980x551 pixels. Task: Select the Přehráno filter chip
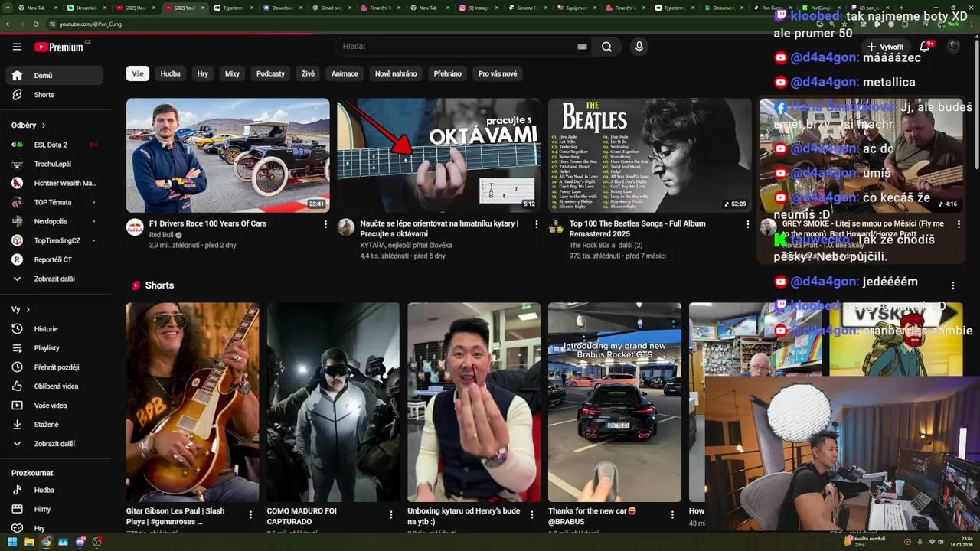click(x=448, y=73)
